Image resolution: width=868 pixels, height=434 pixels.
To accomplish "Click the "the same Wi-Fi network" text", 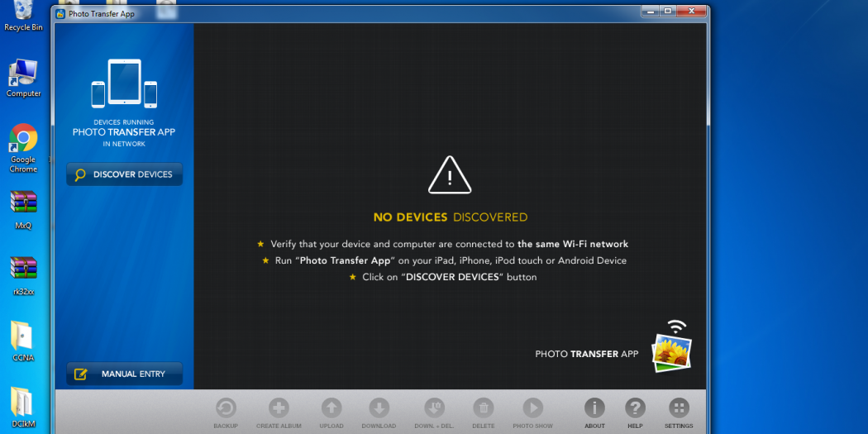I will click(x=573, y=244).
